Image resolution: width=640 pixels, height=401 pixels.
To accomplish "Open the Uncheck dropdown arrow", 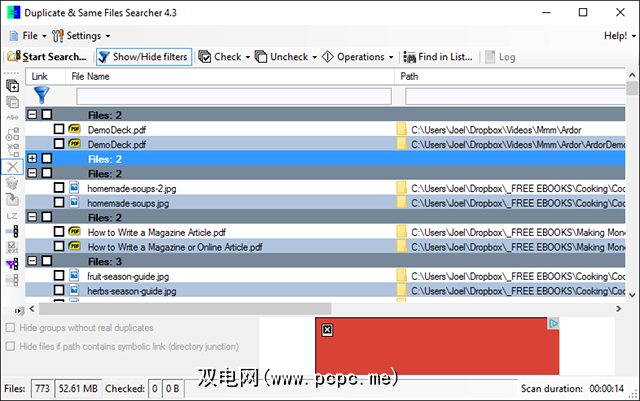I will [314, 57].
